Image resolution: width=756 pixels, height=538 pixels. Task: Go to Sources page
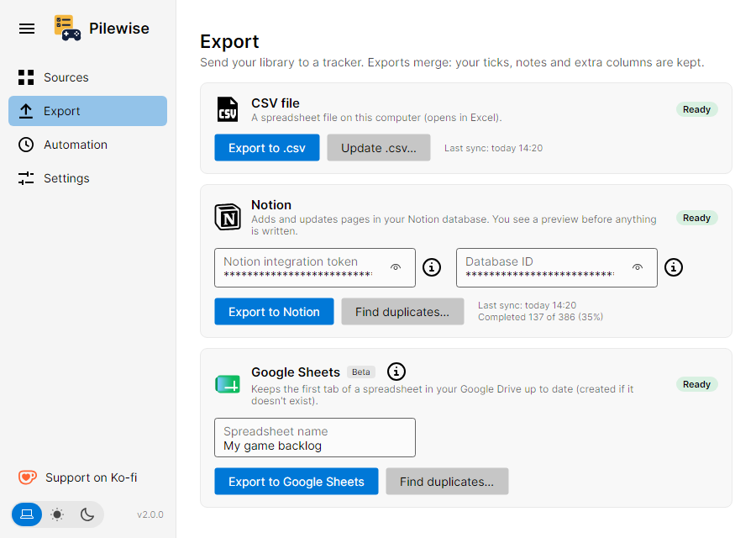[87, 77]
